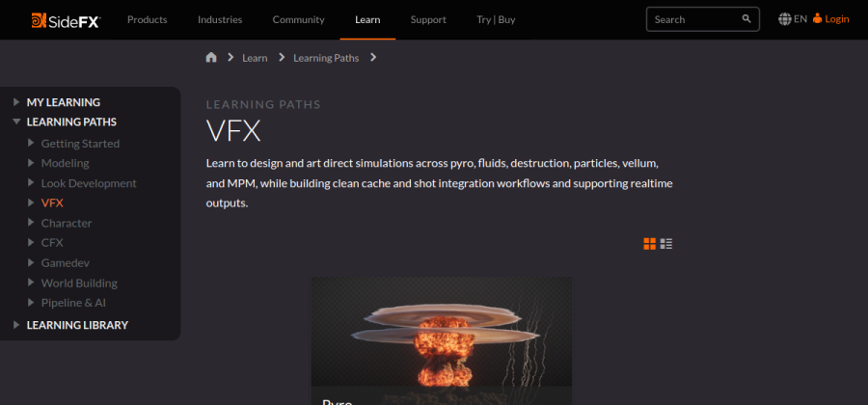Click the Login link

[x=837, y=19]
